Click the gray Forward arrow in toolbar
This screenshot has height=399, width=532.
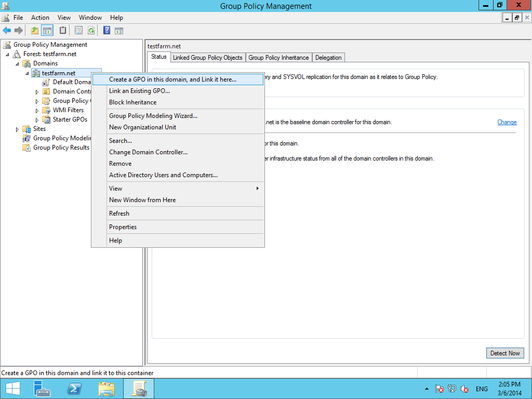click(x=19, y=31)
